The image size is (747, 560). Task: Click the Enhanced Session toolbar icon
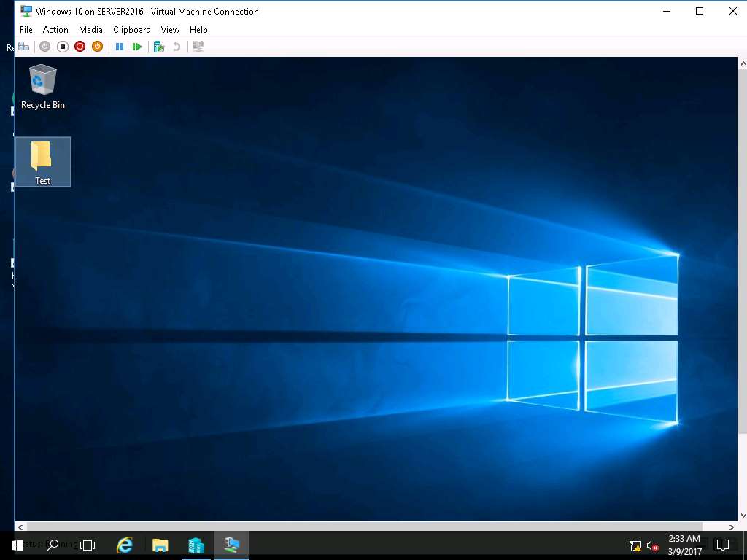[198, 47]
